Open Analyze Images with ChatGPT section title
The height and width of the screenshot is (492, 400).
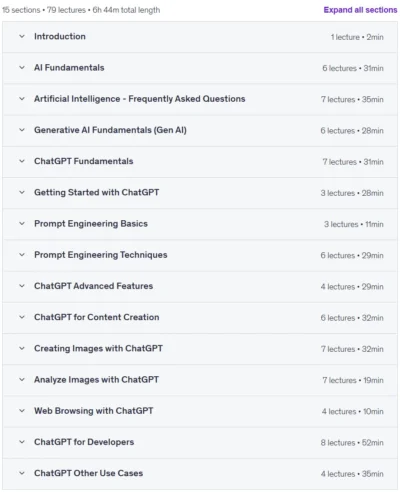(x=96, y=380)
